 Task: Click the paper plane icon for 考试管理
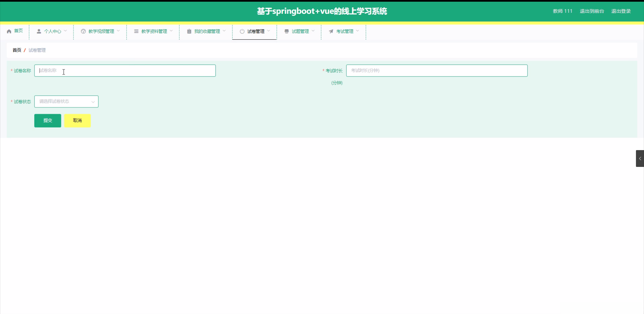click(x=331, y=31)
